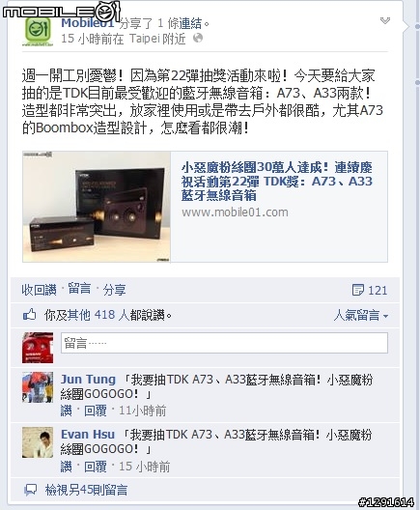Viewport: 420px width, 510px height.
Task: Expand the 人氣留言 sorting dropdown
Action: 361,315
